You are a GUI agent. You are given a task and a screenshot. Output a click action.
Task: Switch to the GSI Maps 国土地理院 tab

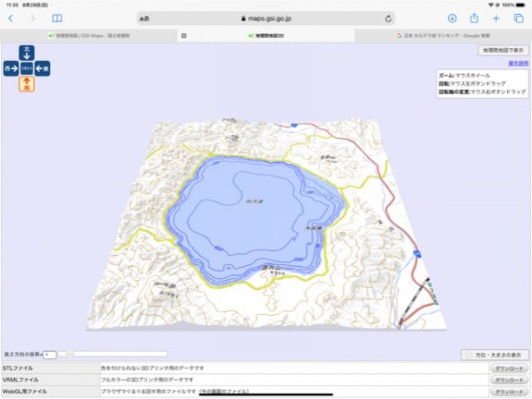pos(87,36)
